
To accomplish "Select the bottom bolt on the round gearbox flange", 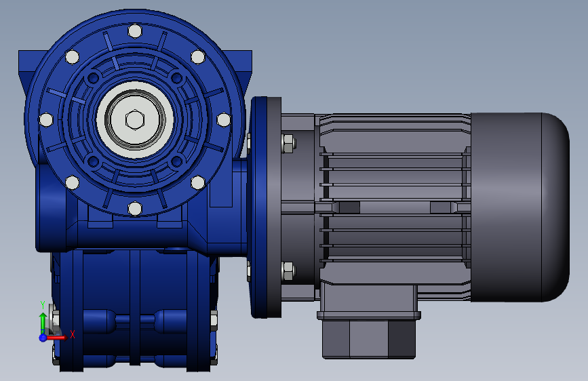I will pyautogui.click(x=135, y=209).
